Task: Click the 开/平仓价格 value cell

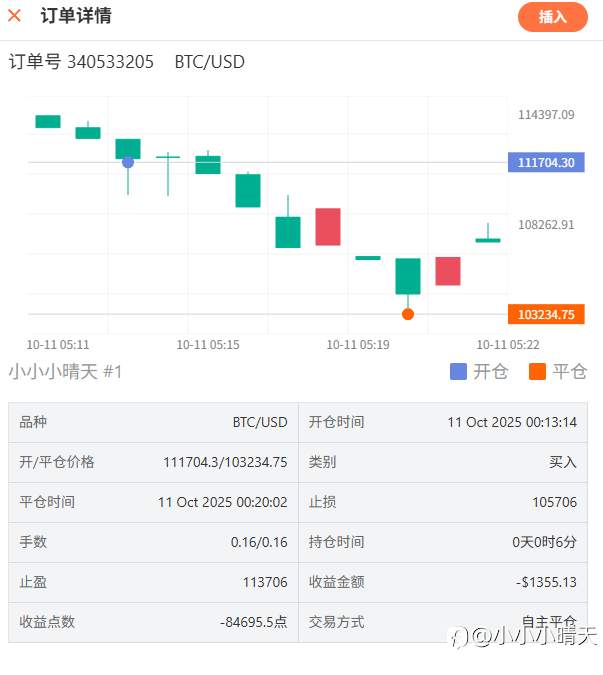Action: [x=225, y=462]
